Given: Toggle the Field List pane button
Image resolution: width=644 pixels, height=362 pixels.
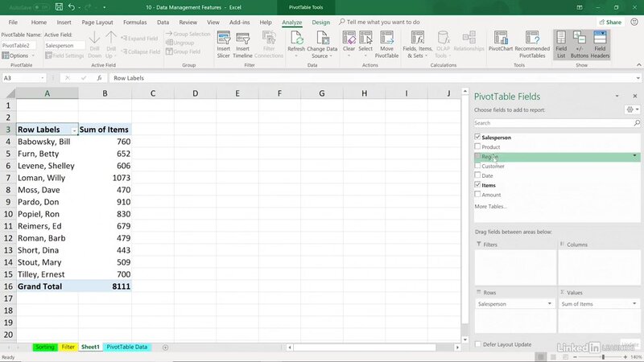Looking at the screenshot, I should (560, 46).
